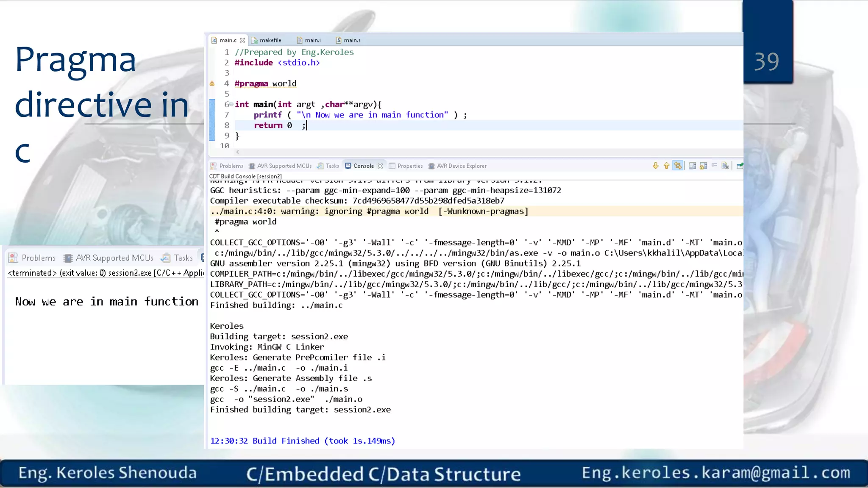Click the AVR chip icon in left output window
This screenshot has height=488, width=868.
click(x=68, y=258)
